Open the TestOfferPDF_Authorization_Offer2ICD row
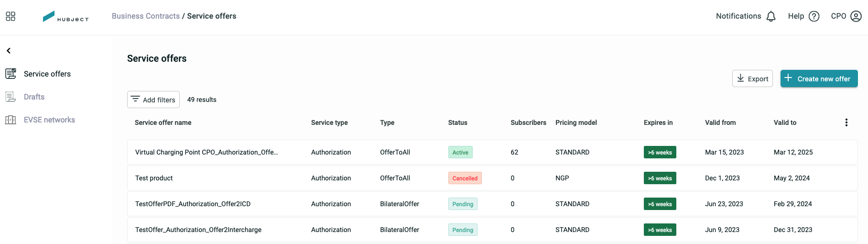 pos(492,204)
